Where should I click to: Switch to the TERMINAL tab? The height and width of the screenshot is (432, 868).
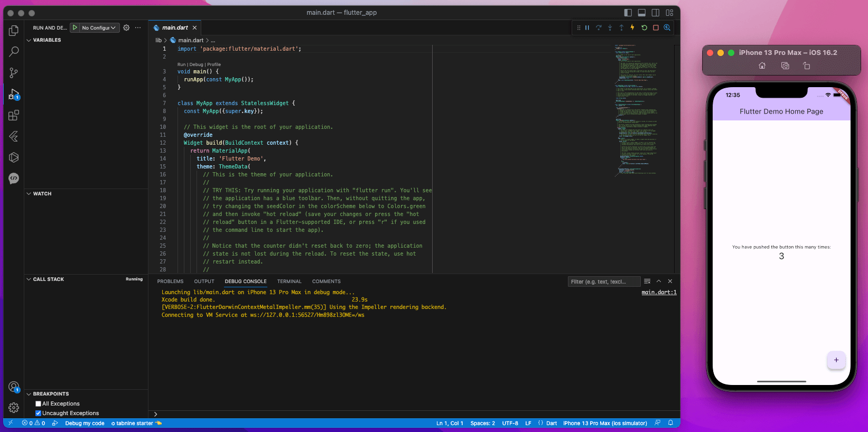[289, 281]
